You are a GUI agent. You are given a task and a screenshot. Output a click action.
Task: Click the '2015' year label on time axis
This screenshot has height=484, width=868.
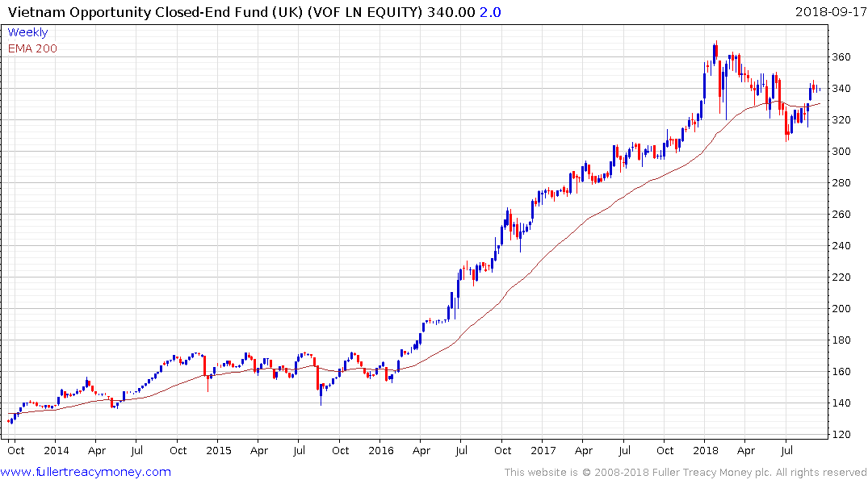tap(219, 450)
